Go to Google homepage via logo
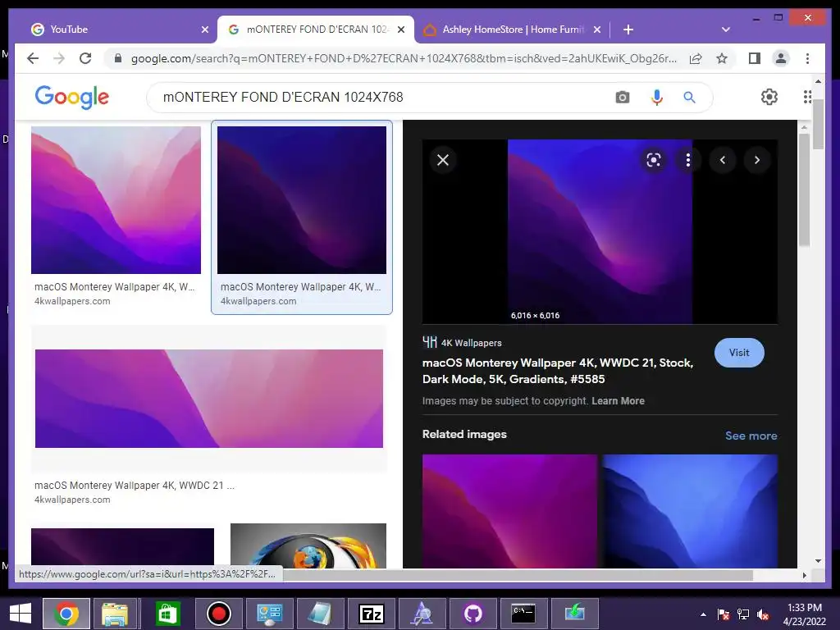The image size is (840, 630). click(x=72, y=97)
